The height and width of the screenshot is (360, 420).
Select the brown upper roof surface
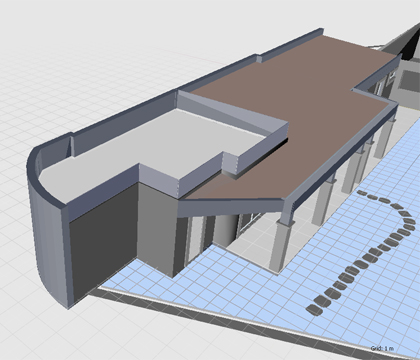coord(300,110)
